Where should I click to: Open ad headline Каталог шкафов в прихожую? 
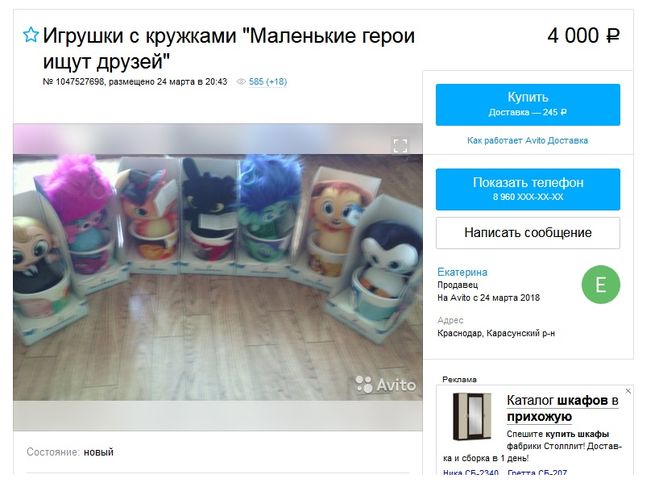(x=562, y=408)
